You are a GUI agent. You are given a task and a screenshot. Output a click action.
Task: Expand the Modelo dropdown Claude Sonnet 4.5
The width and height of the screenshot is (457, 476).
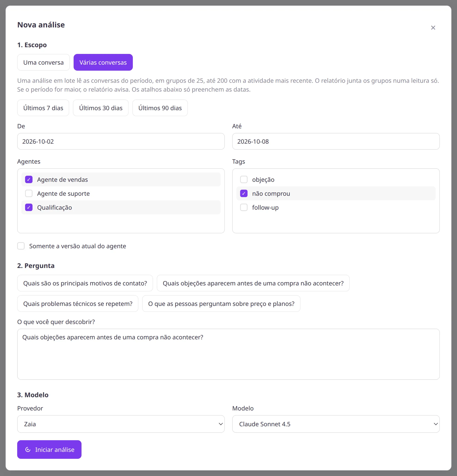click(336, 424)
